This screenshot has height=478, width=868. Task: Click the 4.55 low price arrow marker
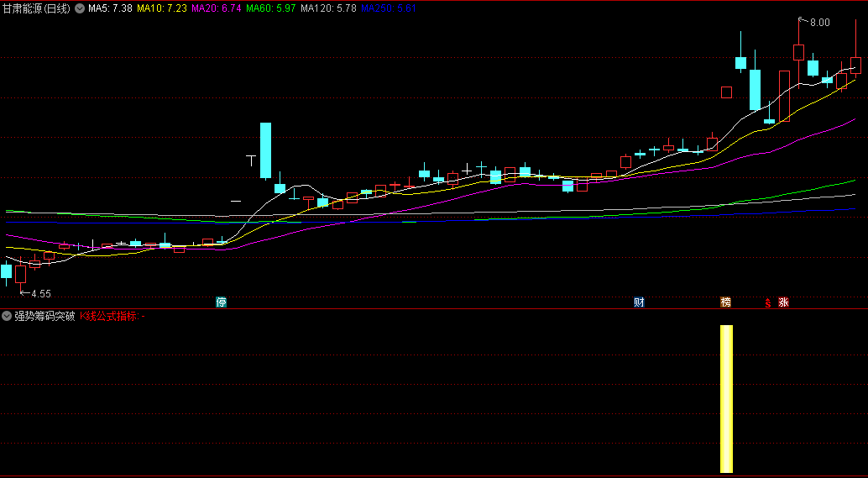(x=39, y=294)
